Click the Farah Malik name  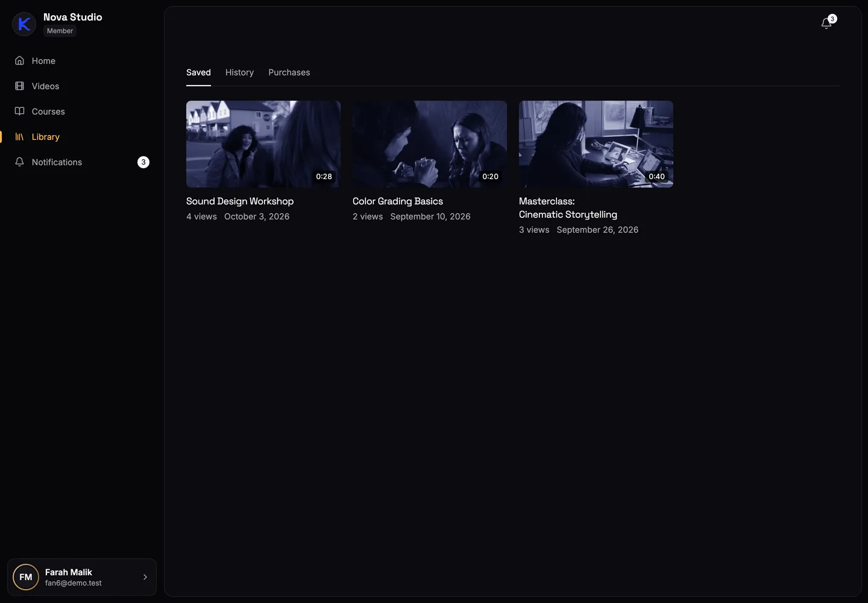(69, 572)
